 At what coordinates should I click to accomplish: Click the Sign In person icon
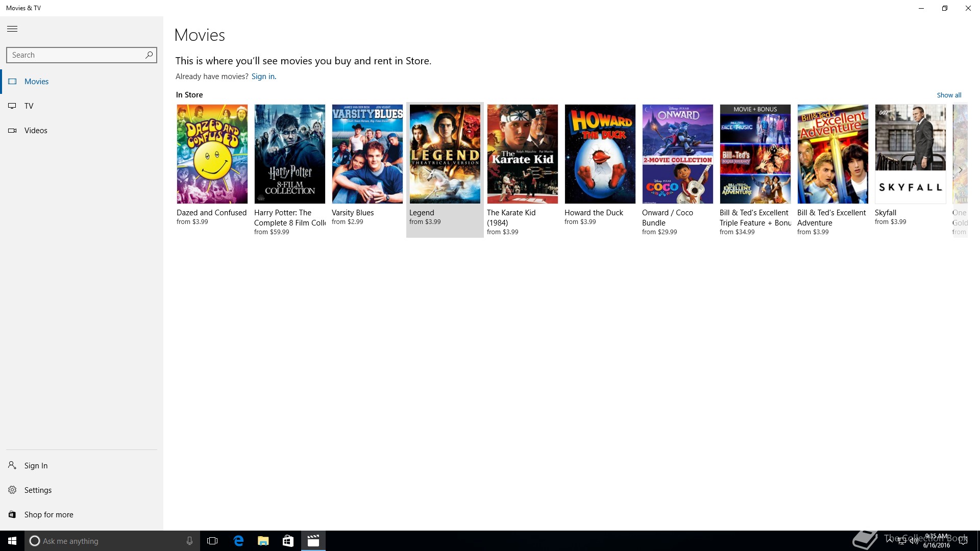(12, 465)
